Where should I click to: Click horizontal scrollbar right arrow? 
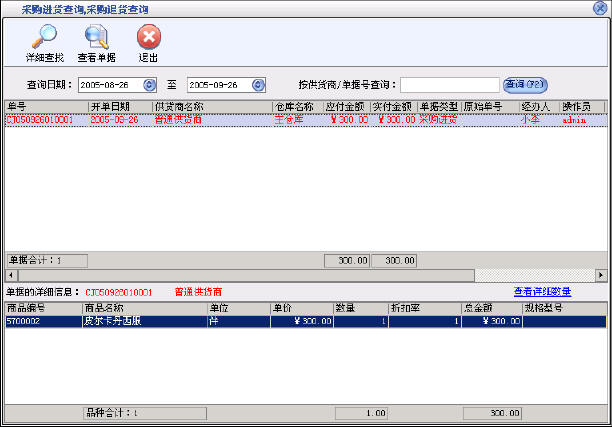point(601,274)
